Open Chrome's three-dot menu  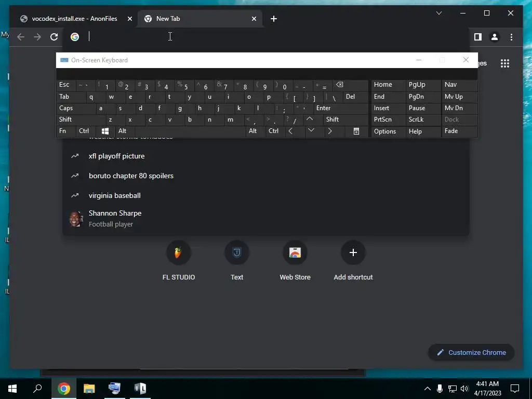coord(511,37)
